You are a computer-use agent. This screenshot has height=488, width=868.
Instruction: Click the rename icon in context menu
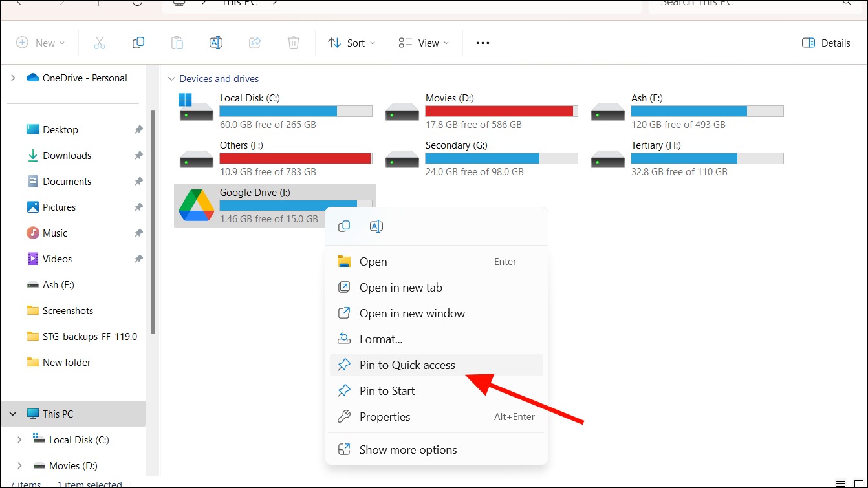point(376,226)
